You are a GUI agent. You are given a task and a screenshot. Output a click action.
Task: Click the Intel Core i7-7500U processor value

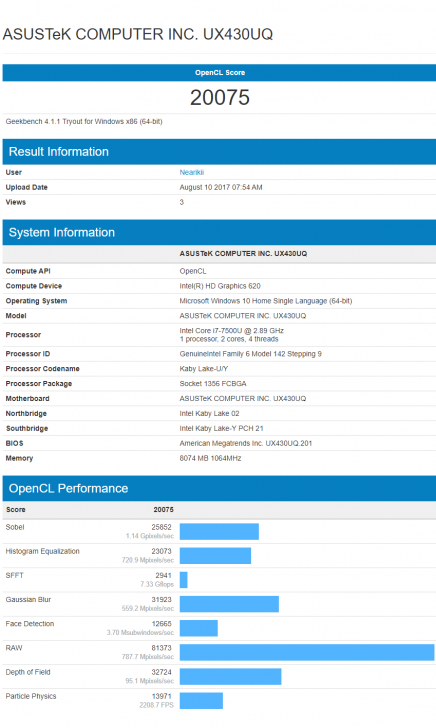pyautogui.click(x=232, y=331)
